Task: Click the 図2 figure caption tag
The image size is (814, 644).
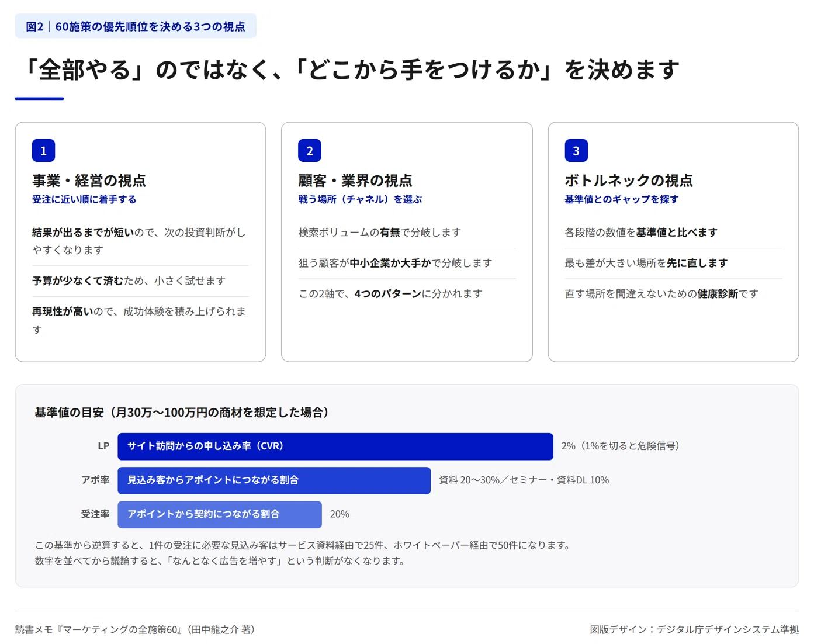Action: (136, 26)
